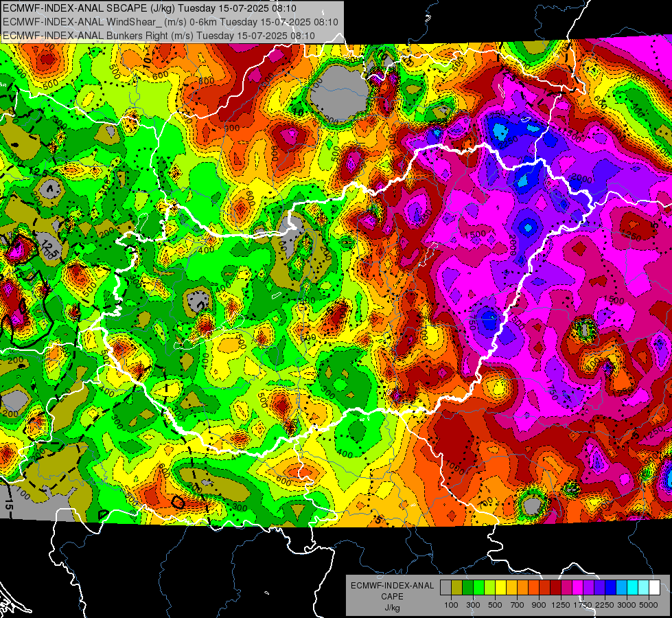Image resolution: width=672 pixels, height=618 pixels.
Task: Click the legend value 100
Action: coord(451,605)
